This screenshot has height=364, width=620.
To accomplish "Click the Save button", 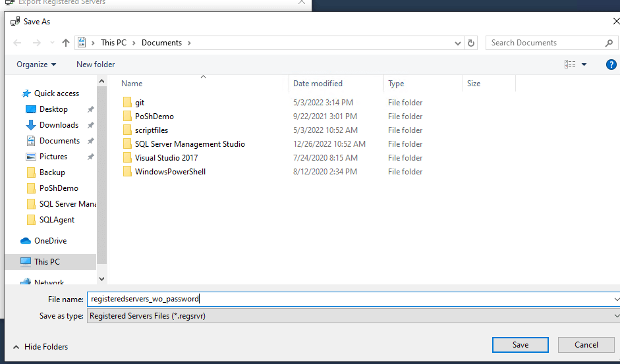I will [x=521, y=345].
